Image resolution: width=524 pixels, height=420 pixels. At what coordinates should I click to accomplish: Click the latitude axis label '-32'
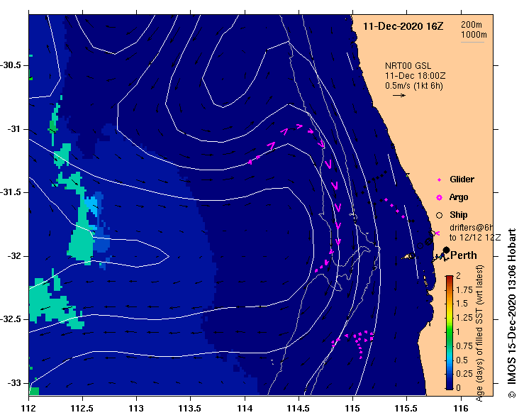(x=14, y=256)
